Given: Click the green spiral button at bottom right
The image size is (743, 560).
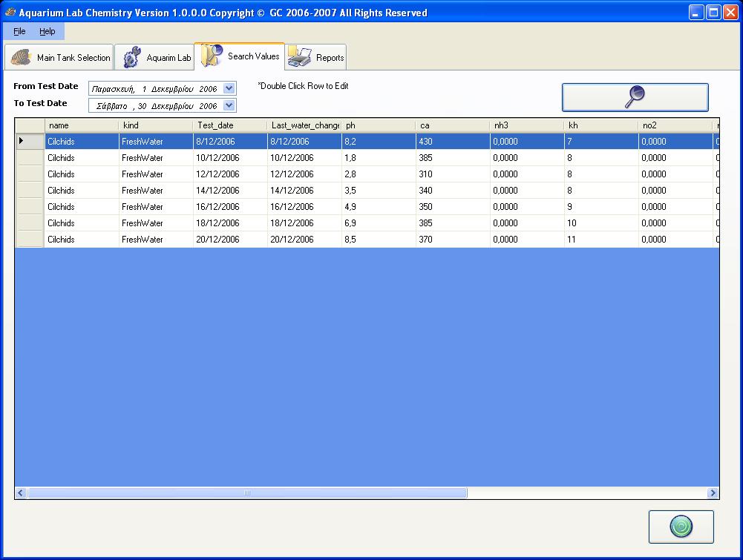Looking at the screenshot, I should click(x=681, y=527).
